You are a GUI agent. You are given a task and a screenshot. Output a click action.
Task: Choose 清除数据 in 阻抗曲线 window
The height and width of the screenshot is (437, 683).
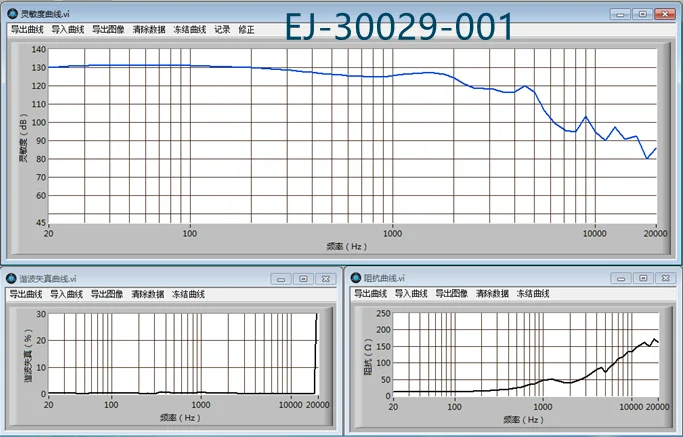[492, 294]
